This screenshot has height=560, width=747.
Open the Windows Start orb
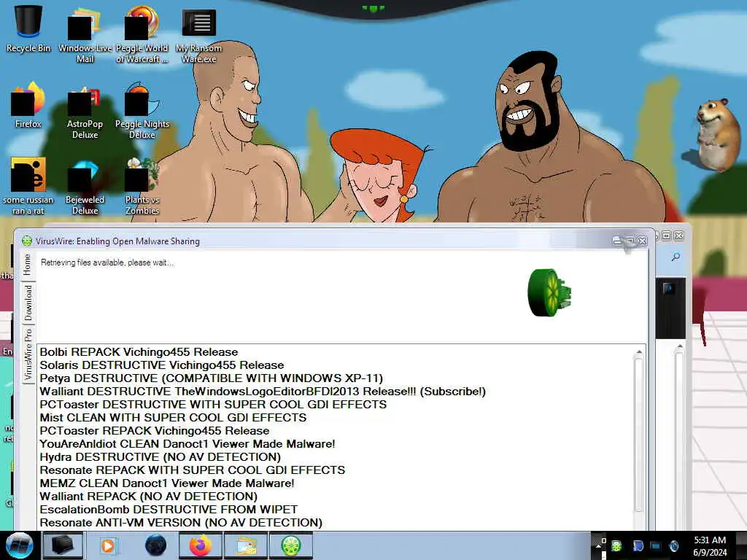click(x=19, y=545)
